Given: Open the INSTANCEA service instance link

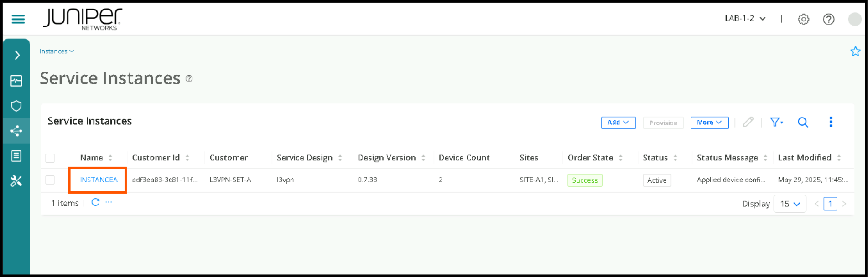Looking at the screenshot, I should click(x=99, y=180).
